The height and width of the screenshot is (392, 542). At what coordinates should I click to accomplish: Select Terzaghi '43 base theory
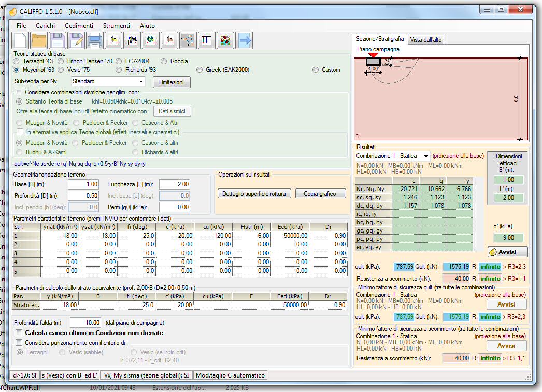(x=16, y=61)
